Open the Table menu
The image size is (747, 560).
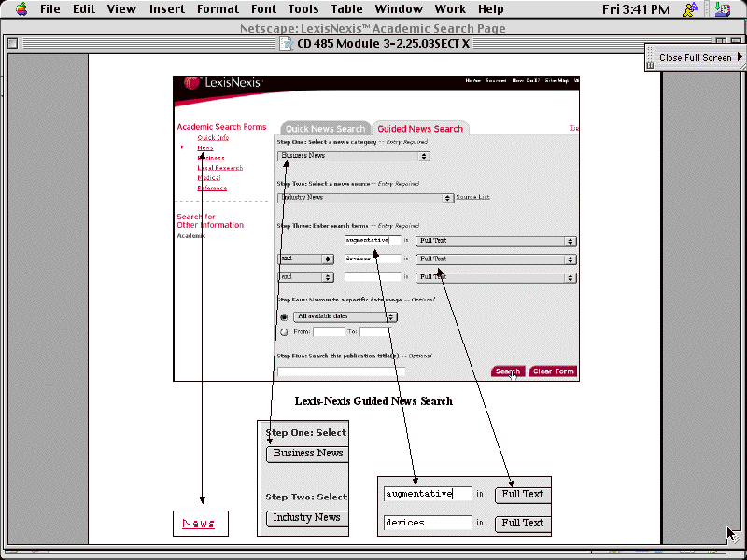pos(346,9)
